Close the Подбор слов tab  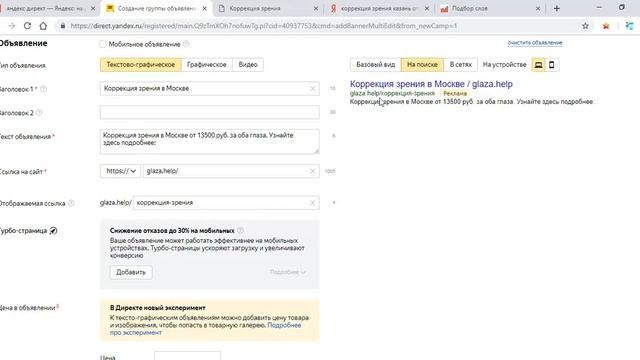point(538,8)
